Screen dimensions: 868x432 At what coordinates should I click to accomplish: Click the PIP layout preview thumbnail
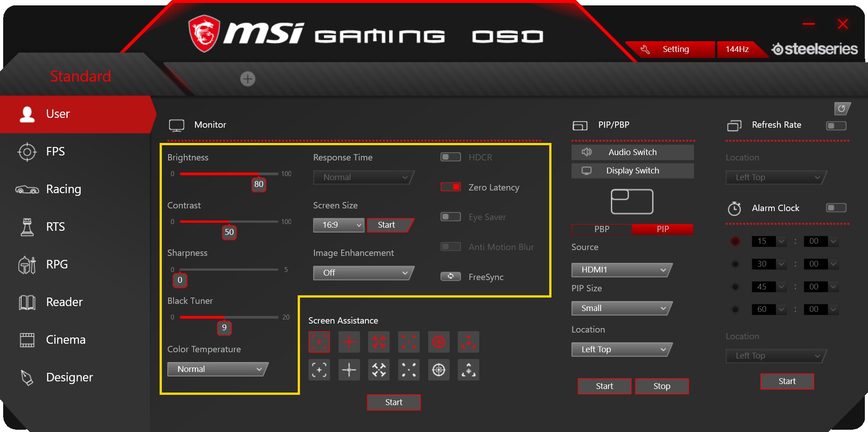[632, 202]
